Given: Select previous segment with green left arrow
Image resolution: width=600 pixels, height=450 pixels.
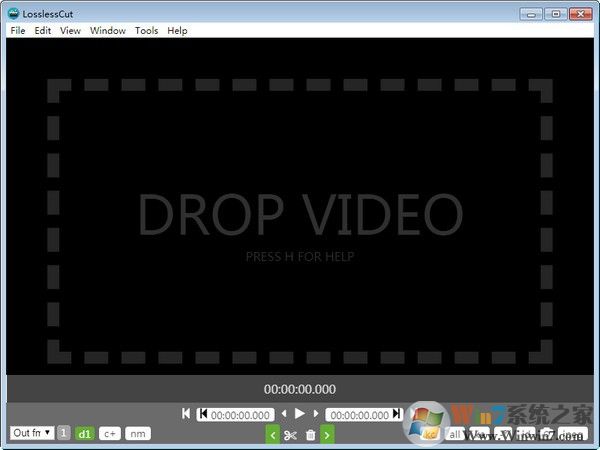Looking at the screenshot, I should pos(272,435).
